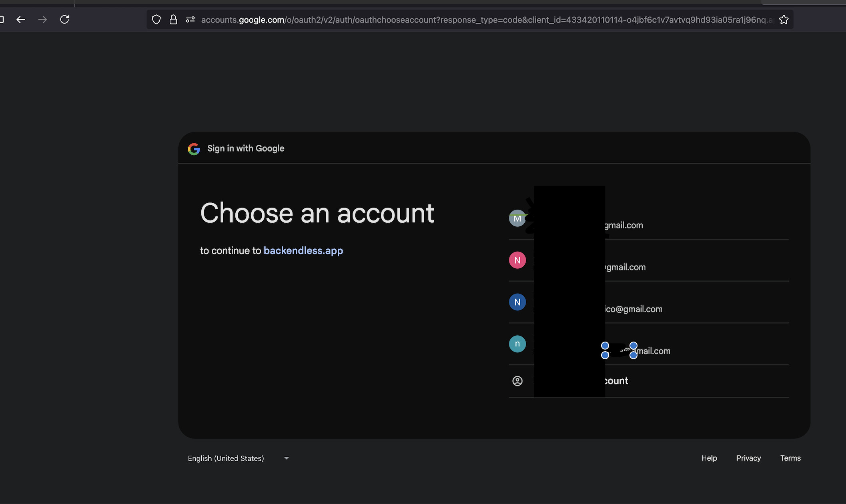The image size is (846, 504).
Task: Open the English (United States) language dropdown
Action: coord(239,458)
